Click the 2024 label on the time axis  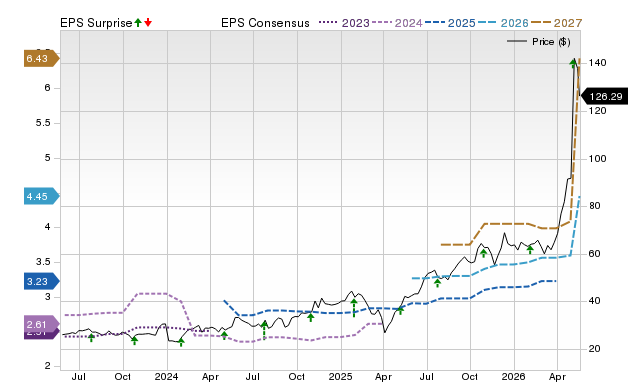[x=167, y=376]
